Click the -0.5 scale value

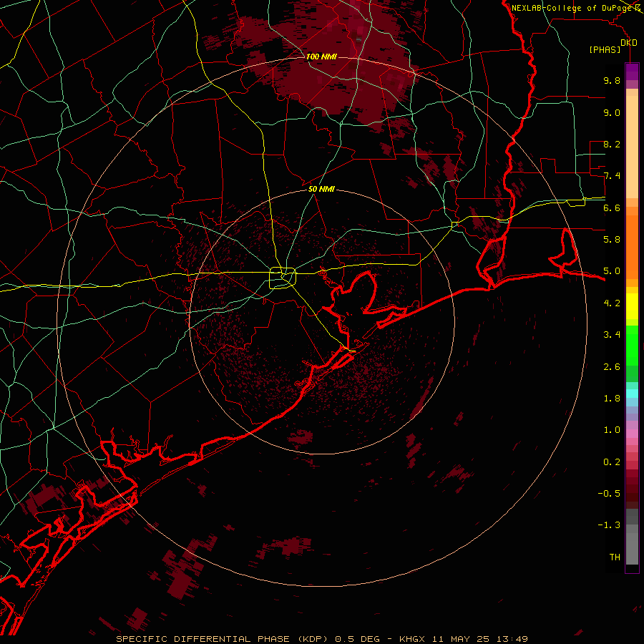point(609,494)
